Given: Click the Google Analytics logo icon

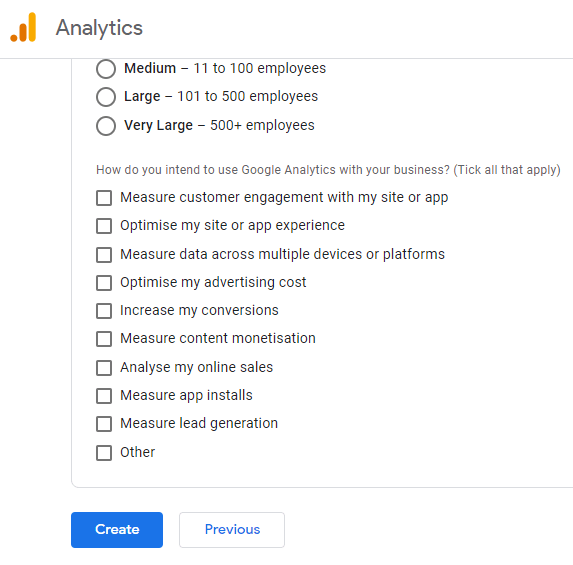Looking at the screenshot, I should point(23,27).
